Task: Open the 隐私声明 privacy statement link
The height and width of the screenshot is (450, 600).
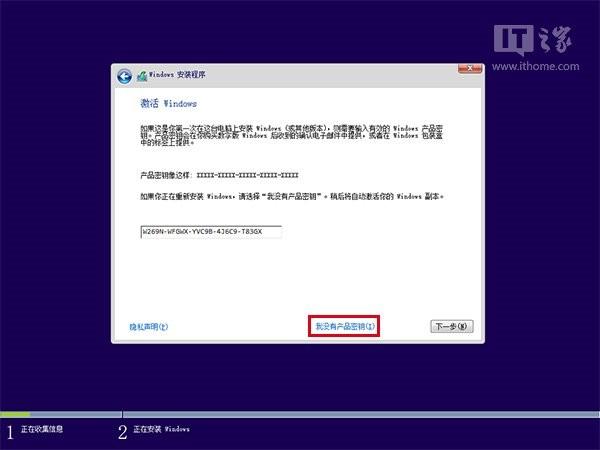Action: [x=149, y=326]
